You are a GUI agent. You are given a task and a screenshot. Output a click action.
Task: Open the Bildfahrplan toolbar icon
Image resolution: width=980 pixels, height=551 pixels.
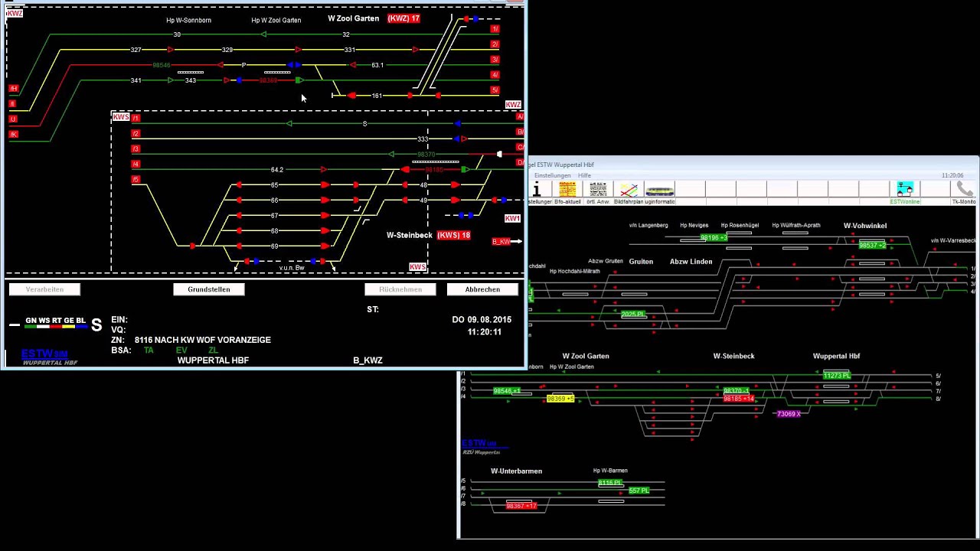click(629, 189)
